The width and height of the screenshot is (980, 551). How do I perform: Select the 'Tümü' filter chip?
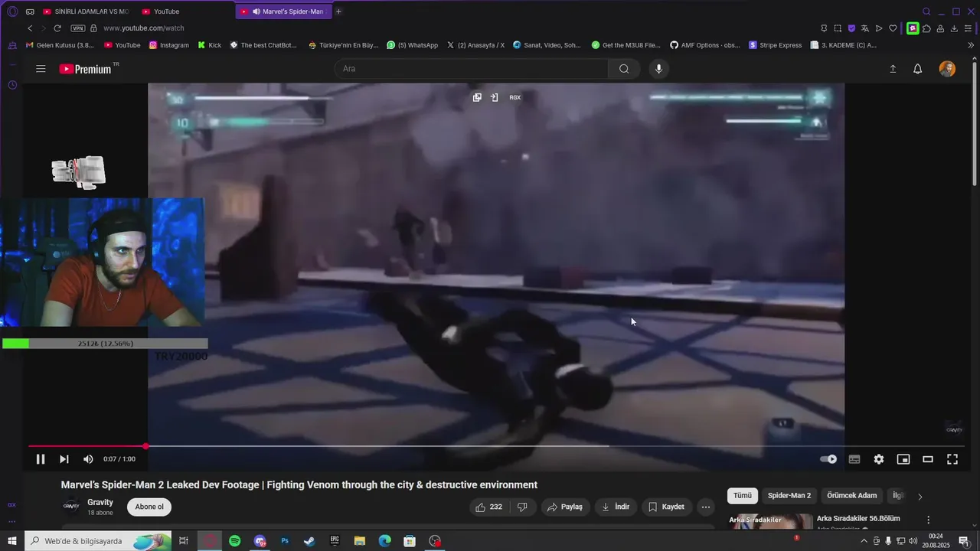point(743,496)
